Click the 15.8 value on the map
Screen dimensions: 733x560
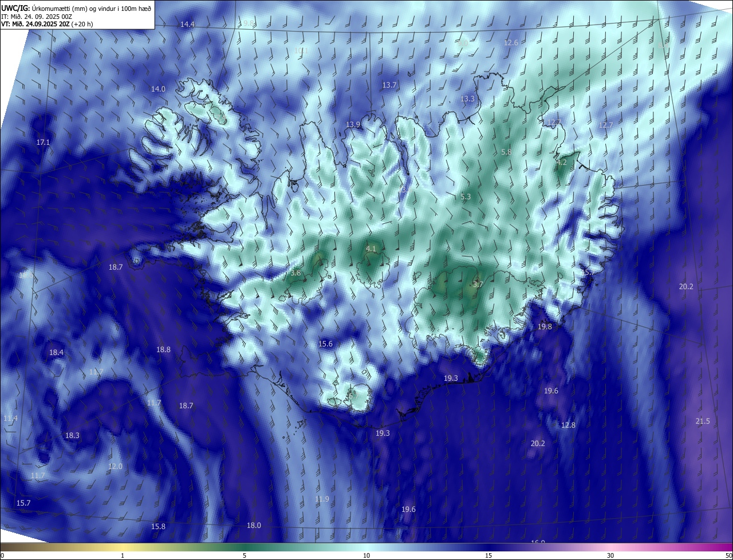click(158, 526)
